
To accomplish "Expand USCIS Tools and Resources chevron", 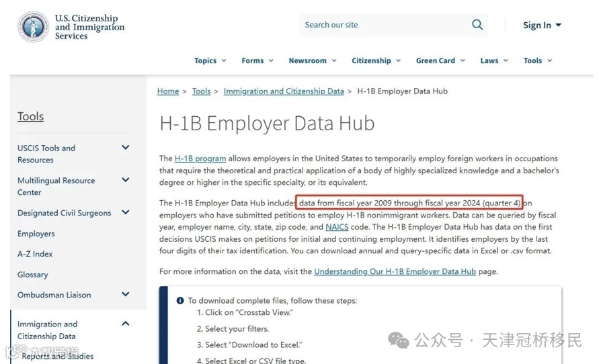I will [125, 147].
